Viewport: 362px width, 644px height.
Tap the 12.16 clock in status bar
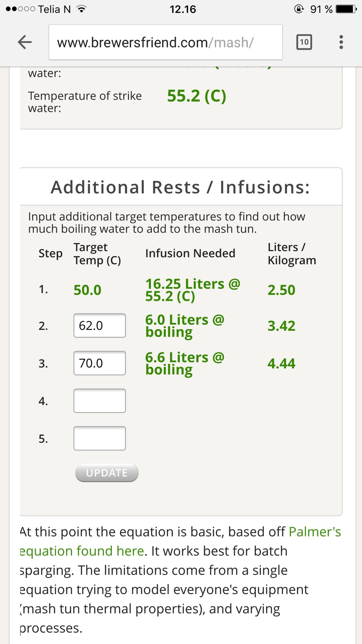[x=183, y=9]
